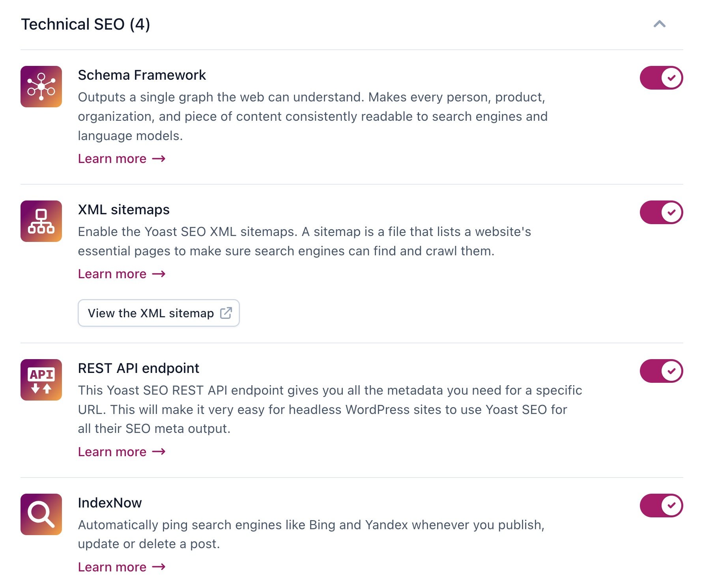Click arrow next to IndexNow Learn more
This screenshot has width=703, height=588.
[x=159, y=567]
